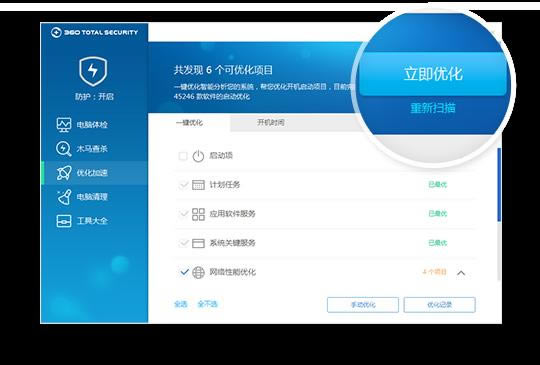Open 电脑清理 cleanup broom icon
Viewport: 540px width, 365px height.
(64, 197)
